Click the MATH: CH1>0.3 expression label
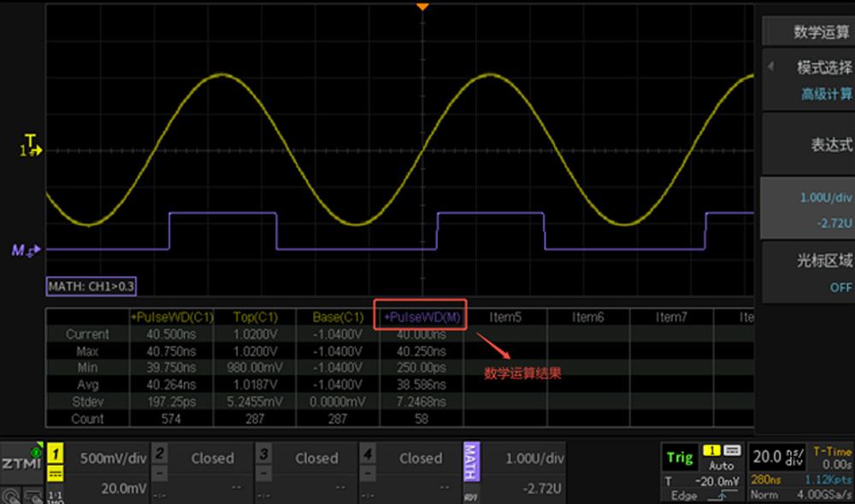The image size is (855, 504). (x=91, y=286)
